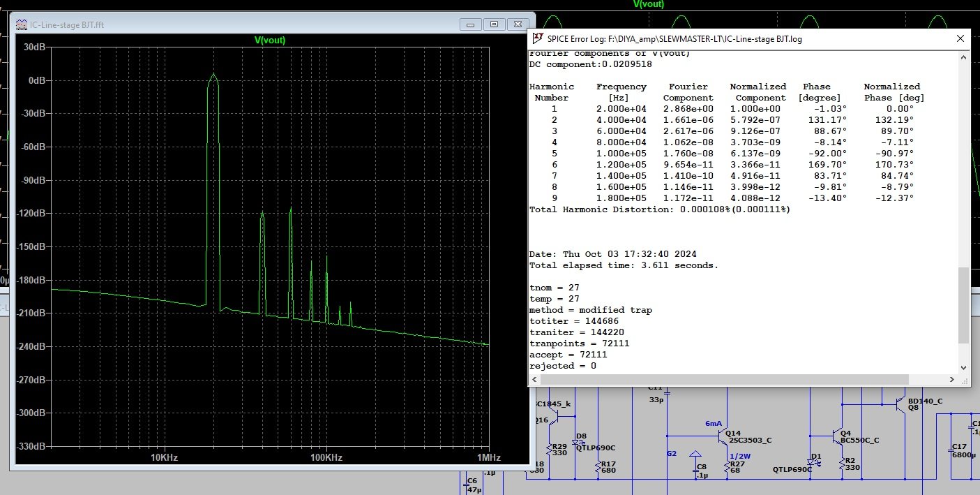Click the 6mA annotation near Q14
Image resolution: width=980 pixels, height=495 pixels.
[714, 424]
